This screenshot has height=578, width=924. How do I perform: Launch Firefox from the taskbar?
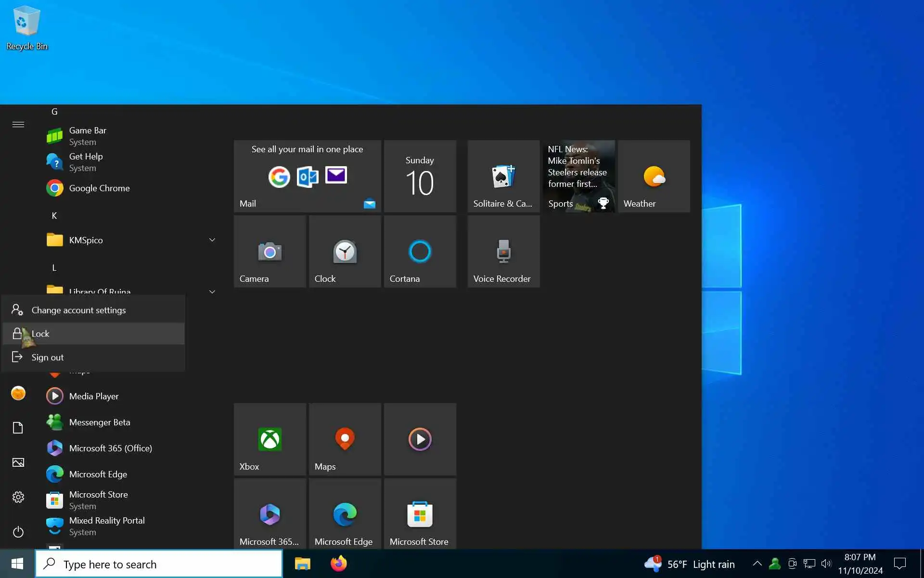pos(338,564)
